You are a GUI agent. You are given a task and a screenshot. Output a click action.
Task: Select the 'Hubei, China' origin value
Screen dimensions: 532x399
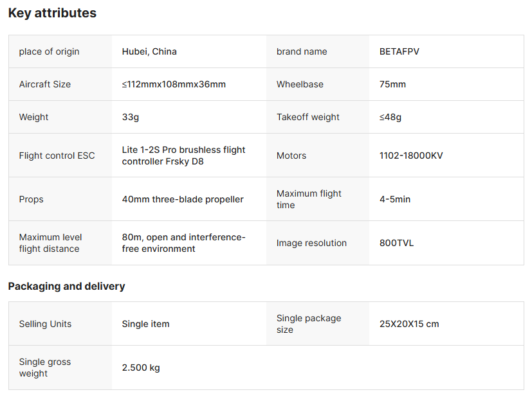[149, 51]
